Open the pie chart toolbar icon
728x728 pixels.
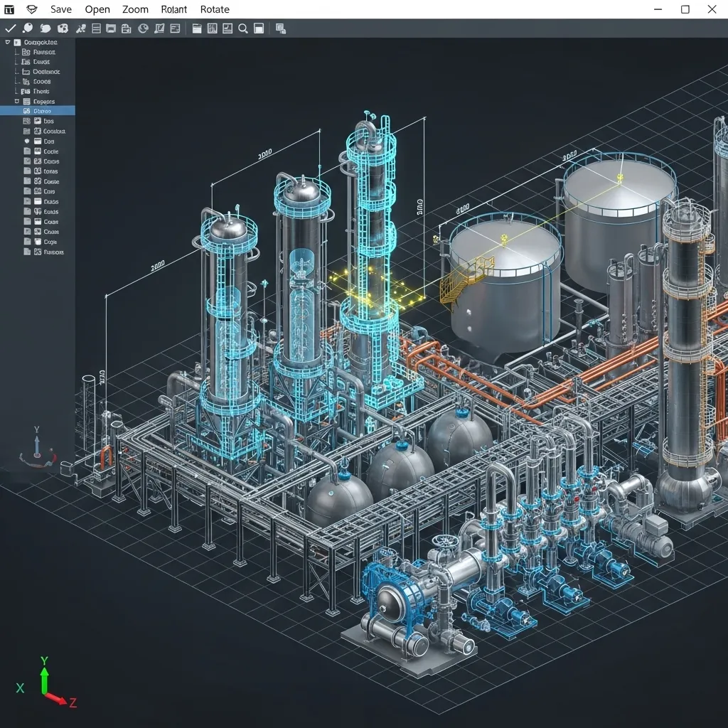click(143, 28)
